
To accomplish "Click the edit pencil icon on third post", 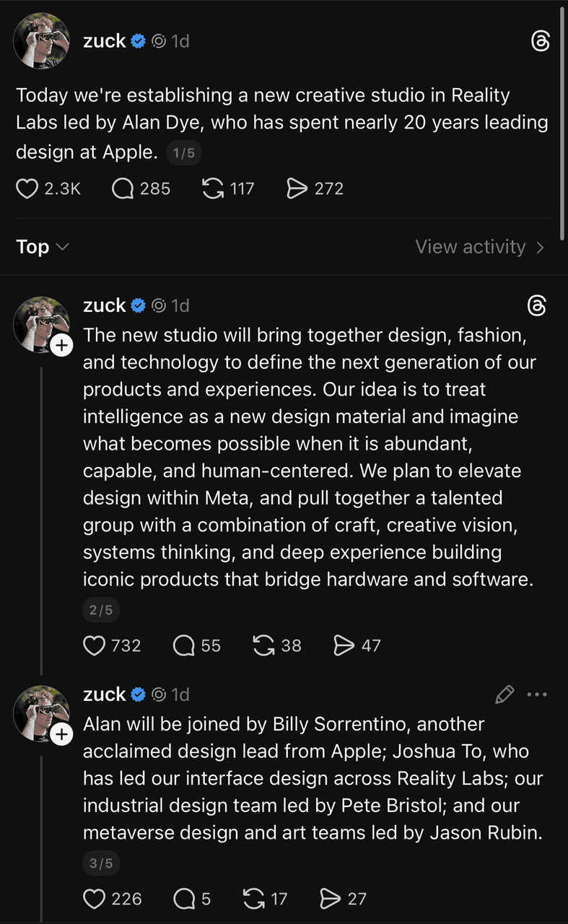I will [504, 694].
